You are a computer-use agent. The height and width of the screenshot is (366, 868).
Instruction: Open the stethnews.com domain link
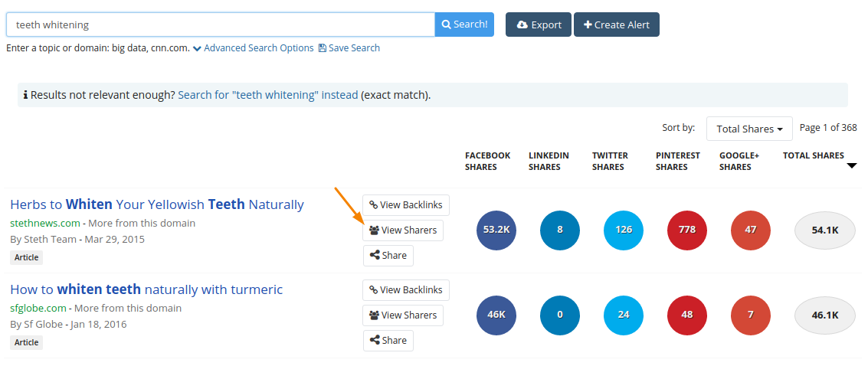coord(45,224)
